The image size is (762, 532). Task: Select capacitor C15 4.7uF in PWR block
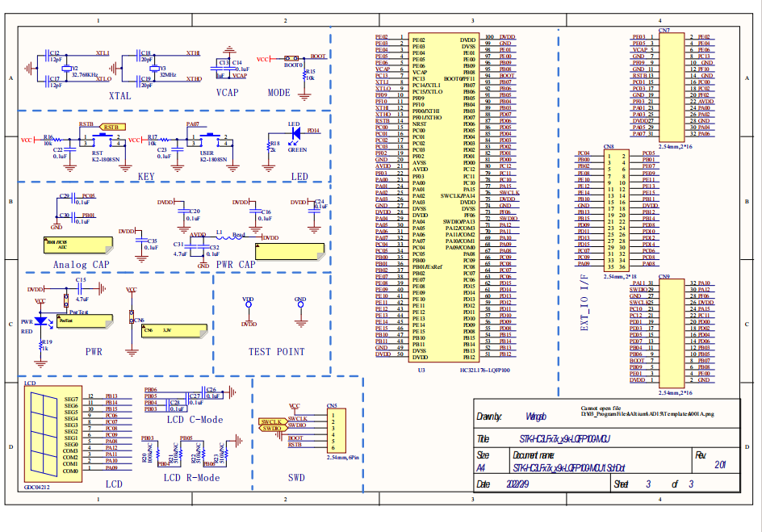coord(82,289)
